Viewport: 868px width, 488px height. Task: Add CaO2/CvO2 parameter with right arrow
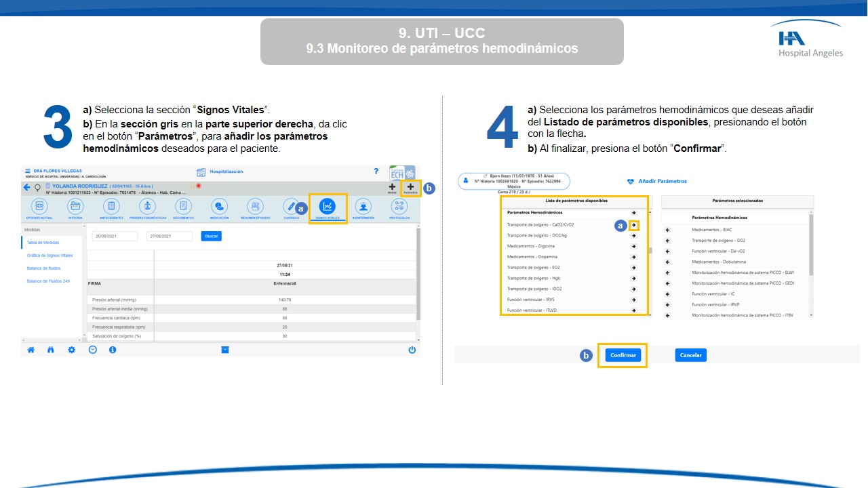633,224
